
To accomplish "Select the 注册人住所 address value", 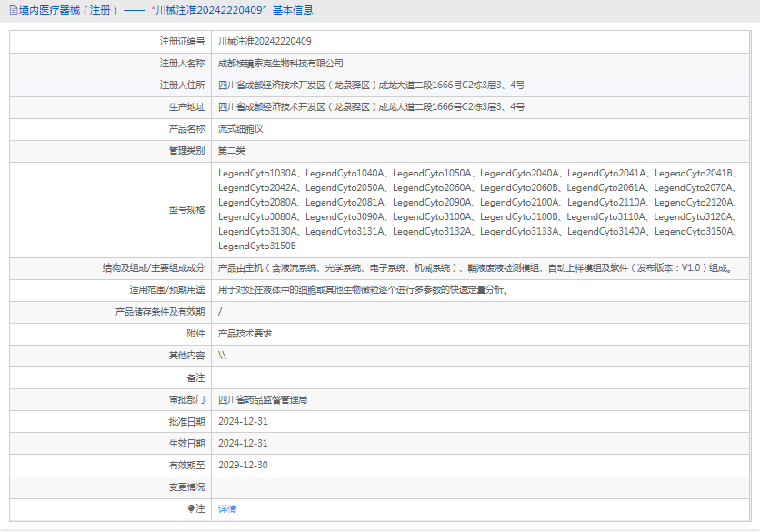I will pyautogui.click(x=371, y=85).
